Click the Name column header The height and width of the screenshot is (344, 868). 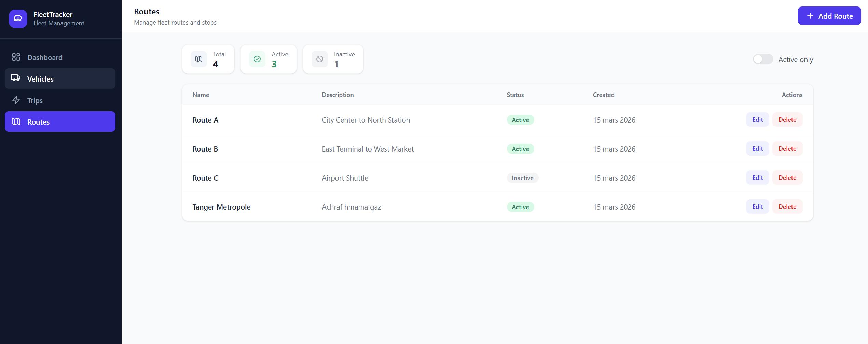click(x=201, y=95)
